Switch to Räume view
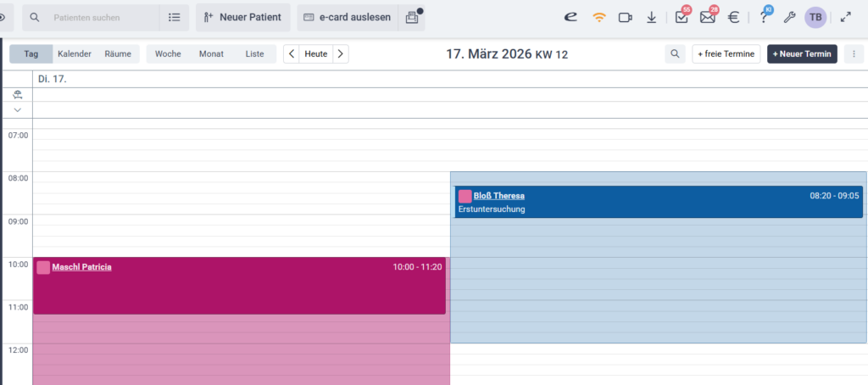The height and width of the screenshot is (385, 868). tap(118, 54)
